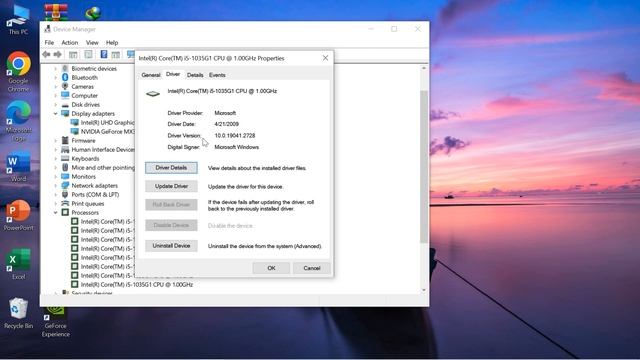Close the CPU Properties dialog with X
Screen dimensions: 640x360
pos(325,58)
